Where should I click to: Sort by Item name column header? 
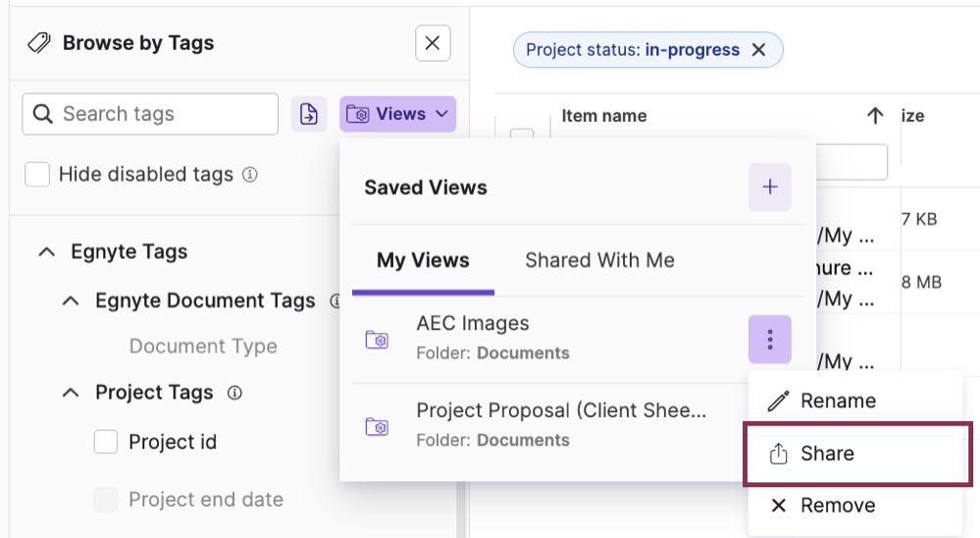pos(604,116)
